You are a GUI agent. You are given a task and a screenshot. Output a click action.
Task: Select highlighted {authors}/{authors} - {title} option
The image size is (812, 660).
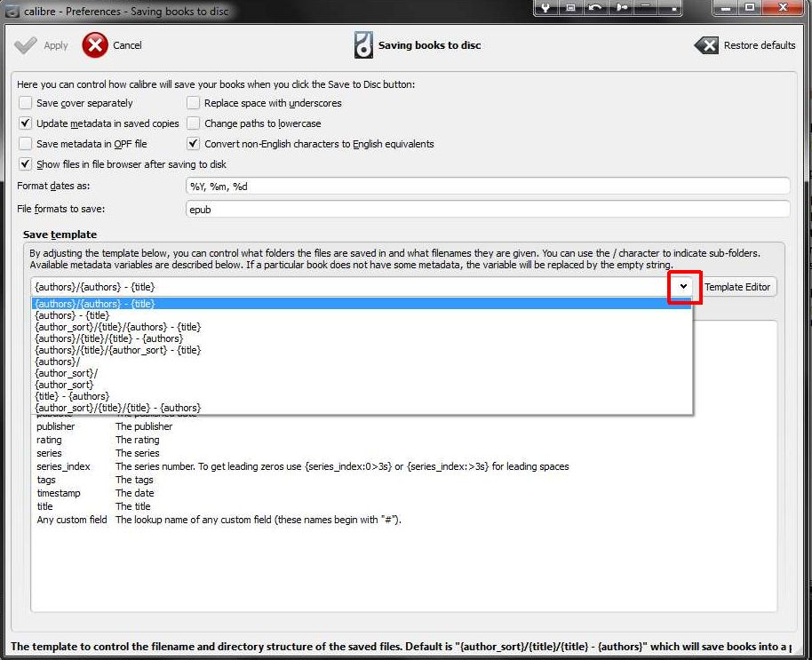pyautogui.click(x=362, y=304)
